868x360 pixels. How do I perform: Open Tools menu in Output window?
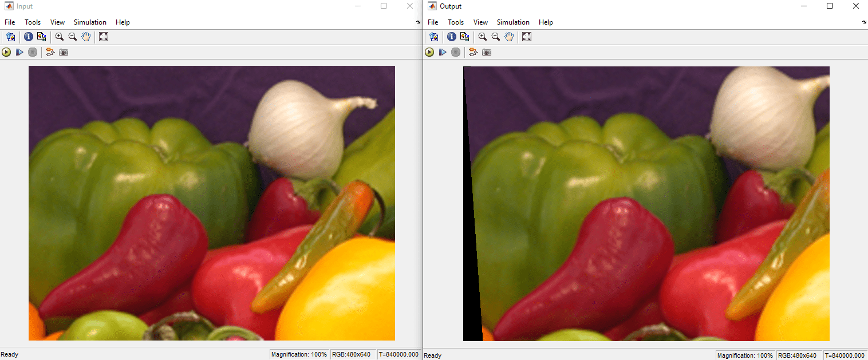(x=456, y=22)
